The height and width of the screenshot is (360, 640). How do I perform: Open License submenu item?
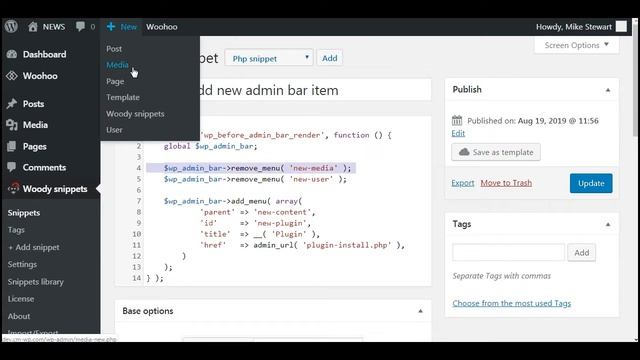(20, 299)
